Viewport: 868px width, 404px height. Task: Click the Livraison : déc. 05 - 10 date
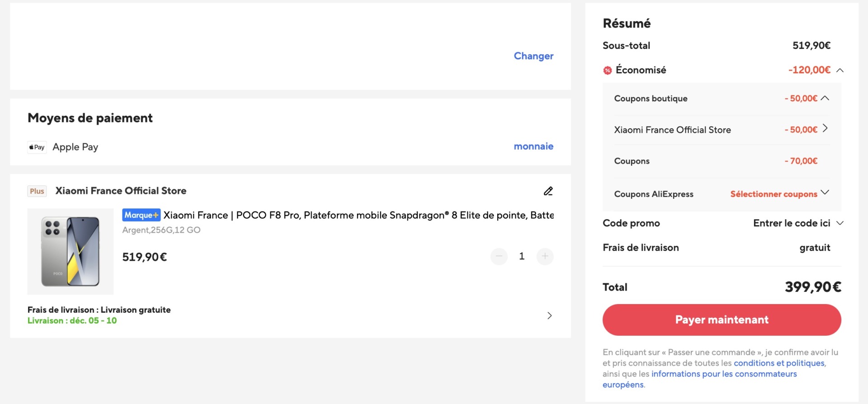(72, 320)
